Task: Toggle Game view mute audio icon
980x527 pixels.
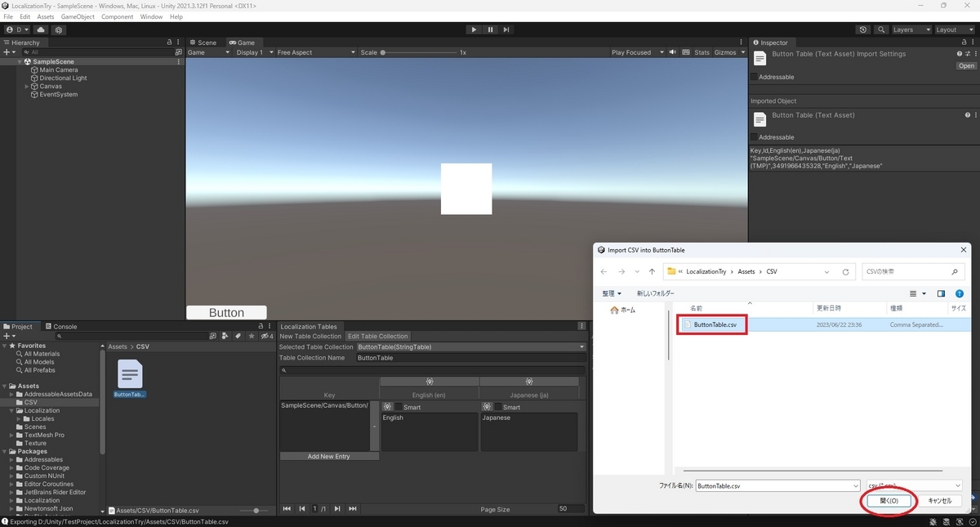Action: tap(672, 52)
